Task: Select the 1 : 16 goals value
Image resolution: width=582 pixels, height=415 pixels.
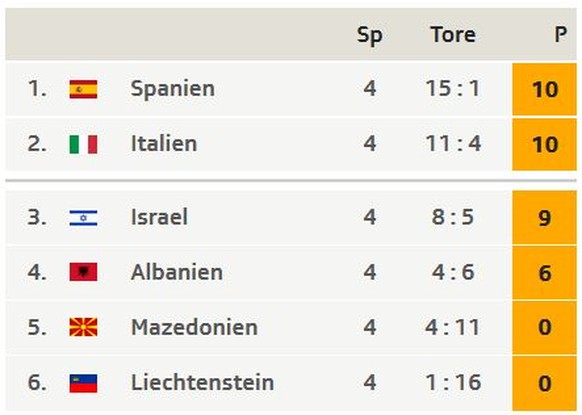Action: coord(453,382)
